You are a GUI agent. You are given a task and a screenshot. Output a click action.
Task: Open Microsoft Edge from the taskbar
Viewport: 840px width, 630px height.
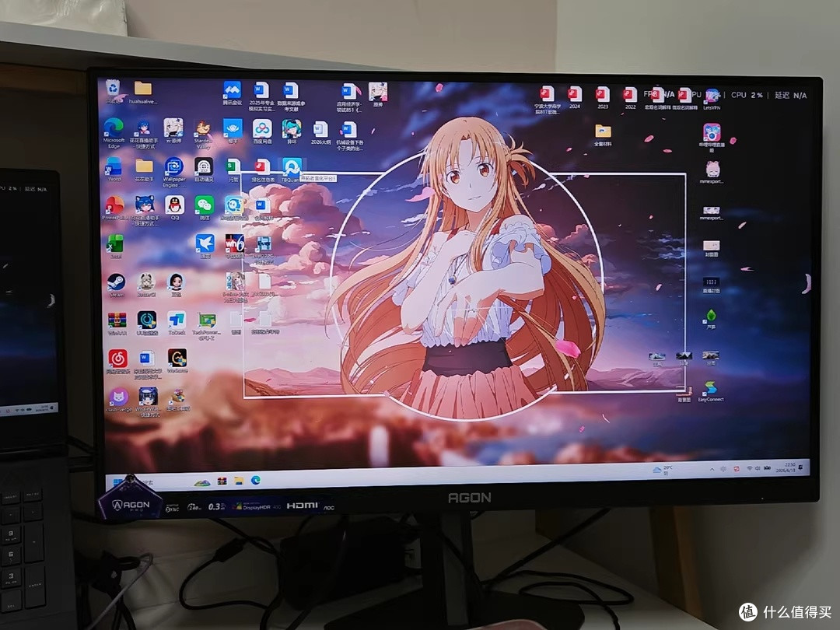256,480
